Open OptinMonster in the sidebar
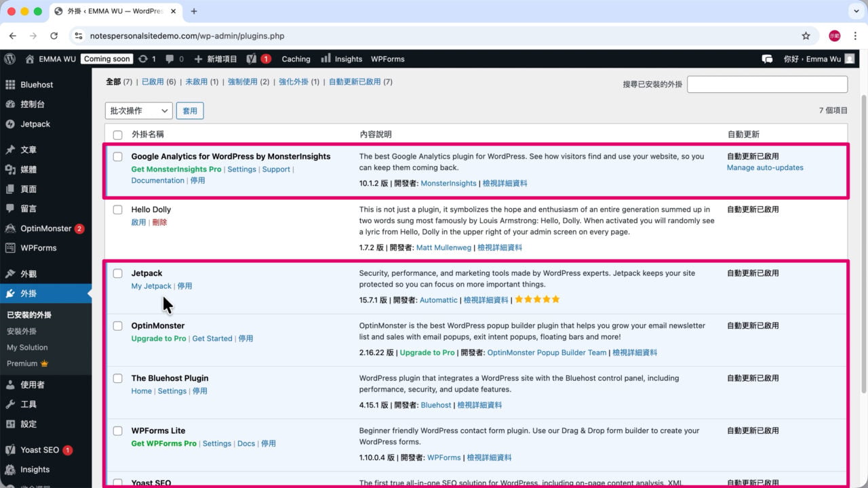Viewport: 868px width, 488px height. (45, 228)
